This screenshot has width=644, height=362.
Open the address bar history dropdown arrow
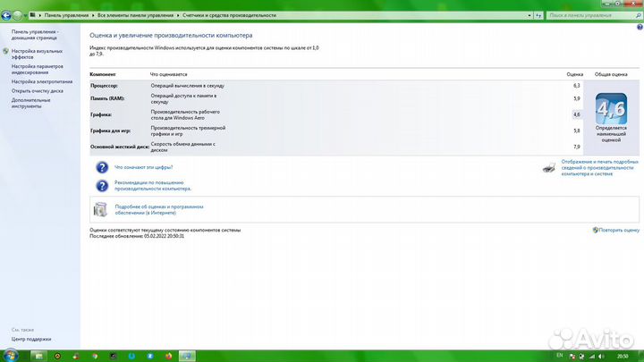530,15
